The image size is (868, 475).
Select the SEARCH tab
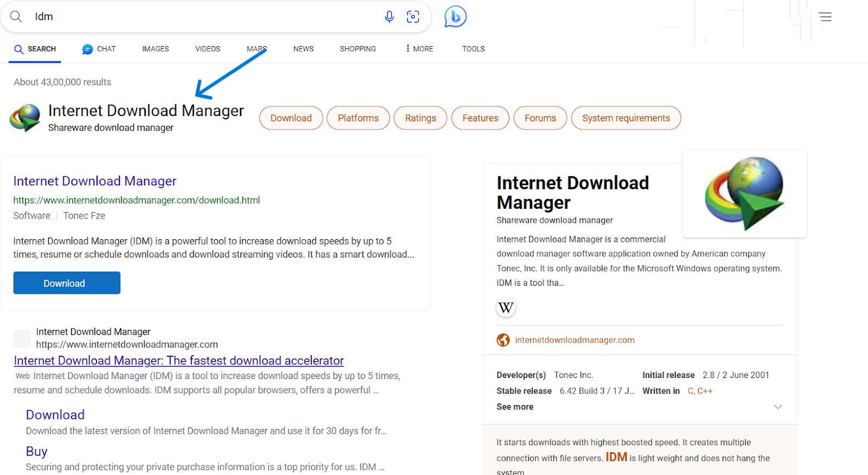35,49
